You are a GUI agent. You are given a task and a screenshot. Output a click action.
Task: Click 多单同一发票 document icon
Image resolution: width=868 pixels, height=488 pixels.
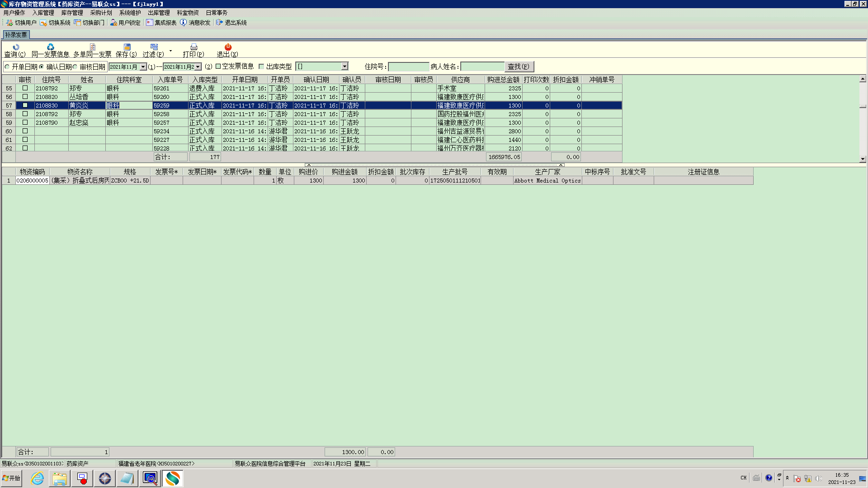[x=92, y=47]
